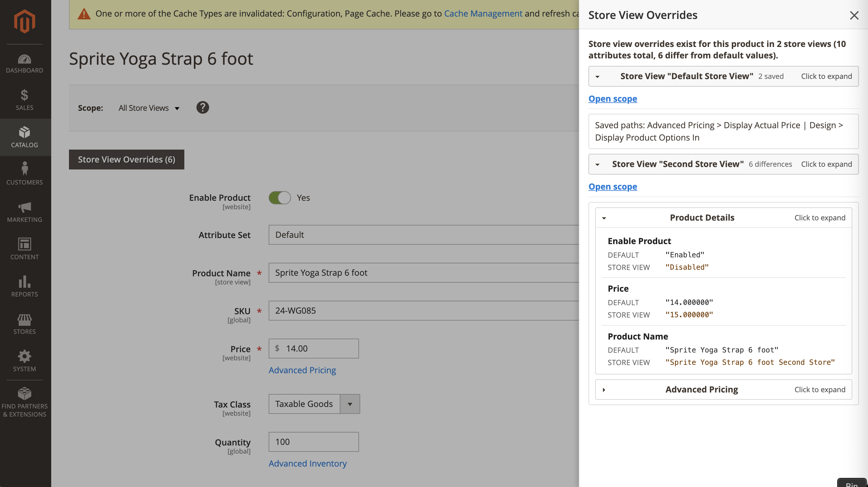The image size is (868, 487).
Task: Click Open scope under Second Store View
Action: click(x=613, y=187)
